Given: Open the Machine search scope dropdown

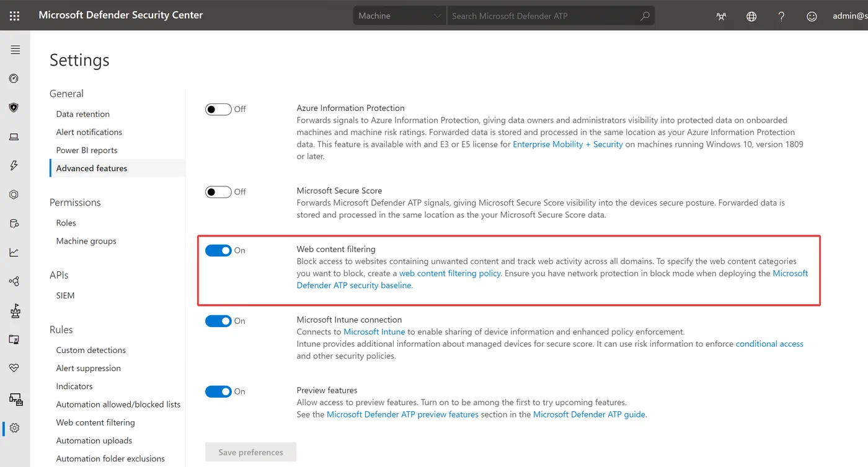Looking at the screenshot, I should click(x=400, y=15).
